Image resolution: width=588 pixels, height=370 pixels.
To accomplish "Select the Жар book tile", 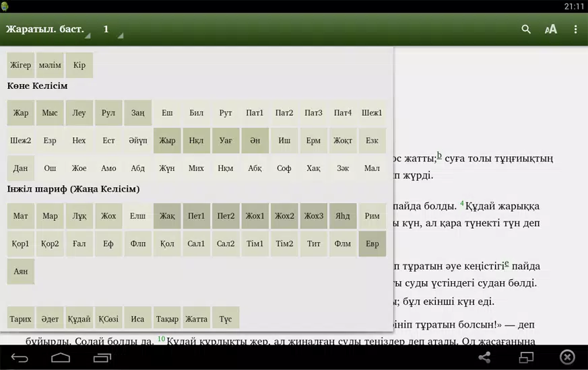I will coord(21,113).
